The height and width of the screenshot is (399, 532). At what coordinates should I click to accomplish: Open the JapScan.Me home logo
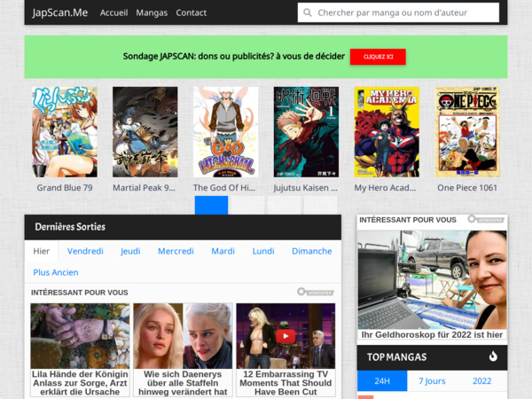click(x=60, y=12)
